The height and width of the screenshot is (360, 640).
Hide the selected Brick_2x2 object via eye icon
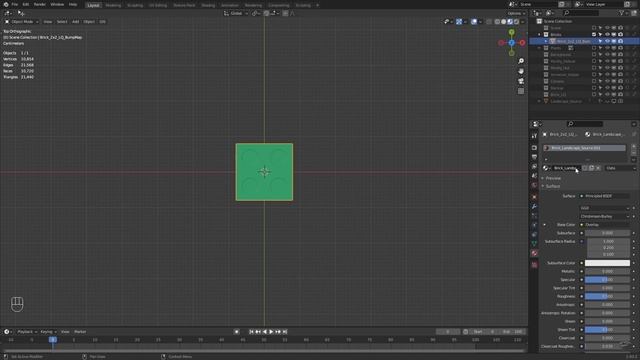pyautogui.click(x=607, y=41)
